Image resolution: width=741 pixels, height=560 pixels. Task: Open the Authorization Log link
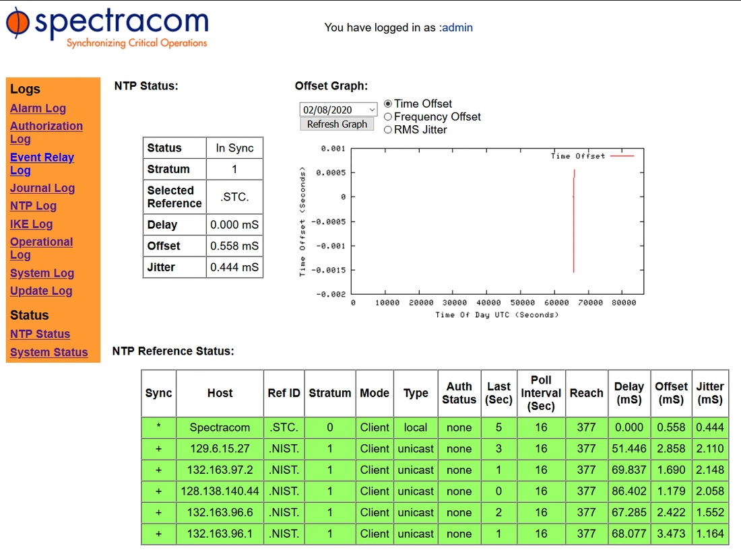click(x=46, y=133)
